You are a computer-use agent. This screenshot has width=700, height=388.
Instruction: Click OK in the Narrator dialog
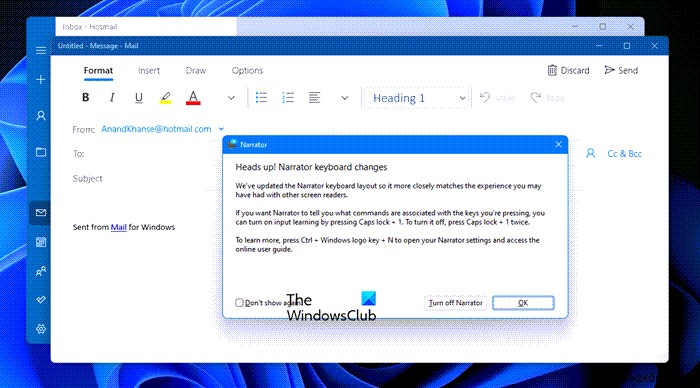point(523,303)
